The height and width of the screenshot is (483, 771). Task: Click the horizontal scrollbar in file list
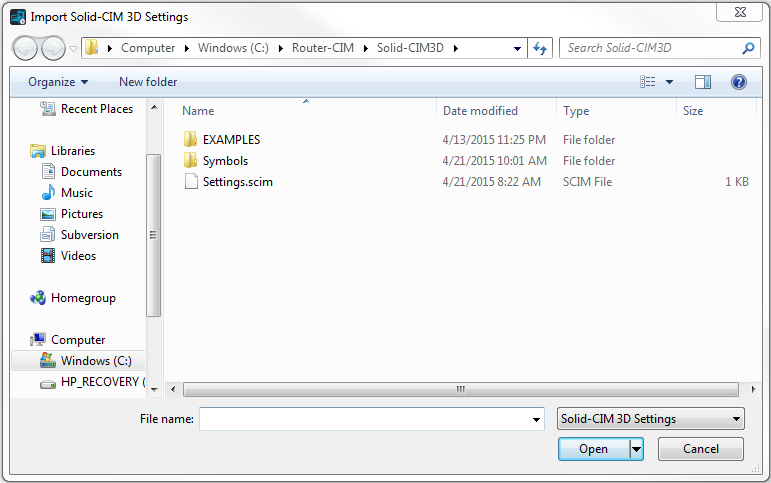460,389
